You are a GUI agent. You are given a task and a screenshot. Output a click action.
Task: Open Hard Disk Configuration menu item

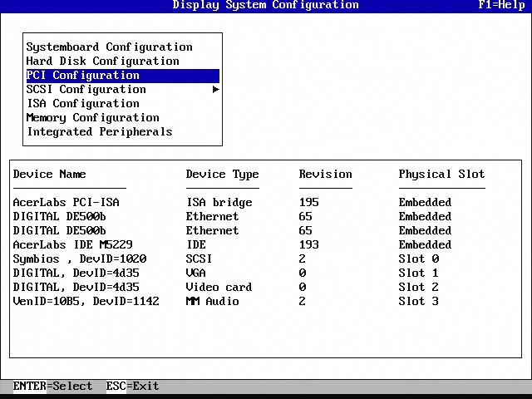[x=102, y=62]
